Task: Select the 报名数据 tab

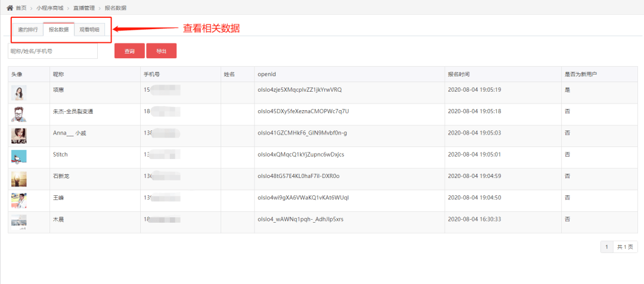Action: pos(58,30)
